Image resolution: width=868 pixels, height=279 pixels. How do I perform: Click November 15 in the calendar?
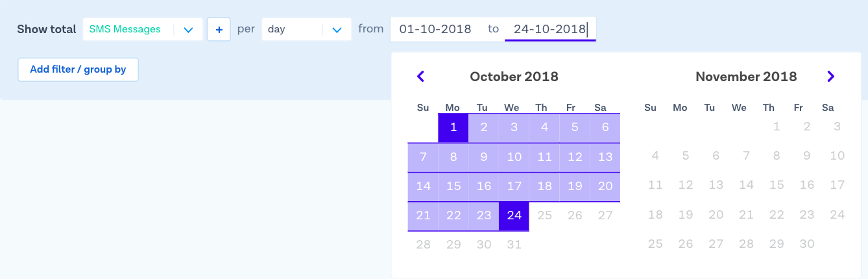tap(777, 186)
